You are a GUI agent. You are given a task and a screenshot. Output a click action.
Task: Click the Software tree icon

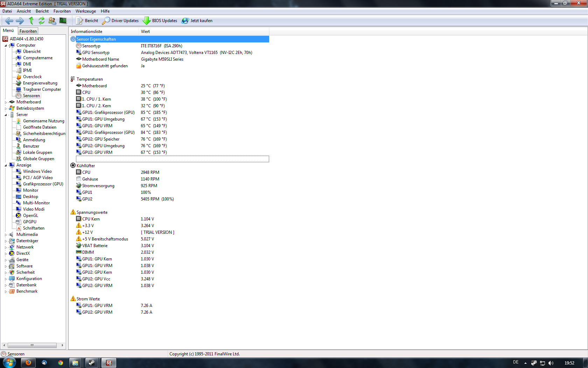12,266
